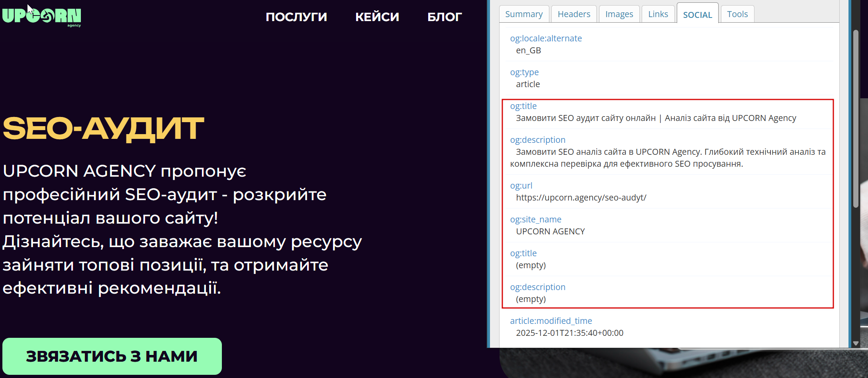This screenshot has width=868, height=378.
Task: Click the UPCORN agency logo
Action: (x=42, y=17)
